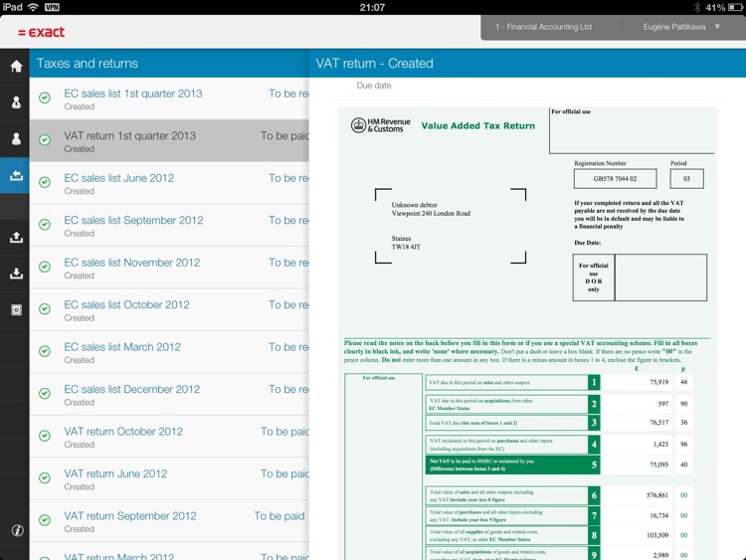Click the HM Revenue & Customs logo

380,125
